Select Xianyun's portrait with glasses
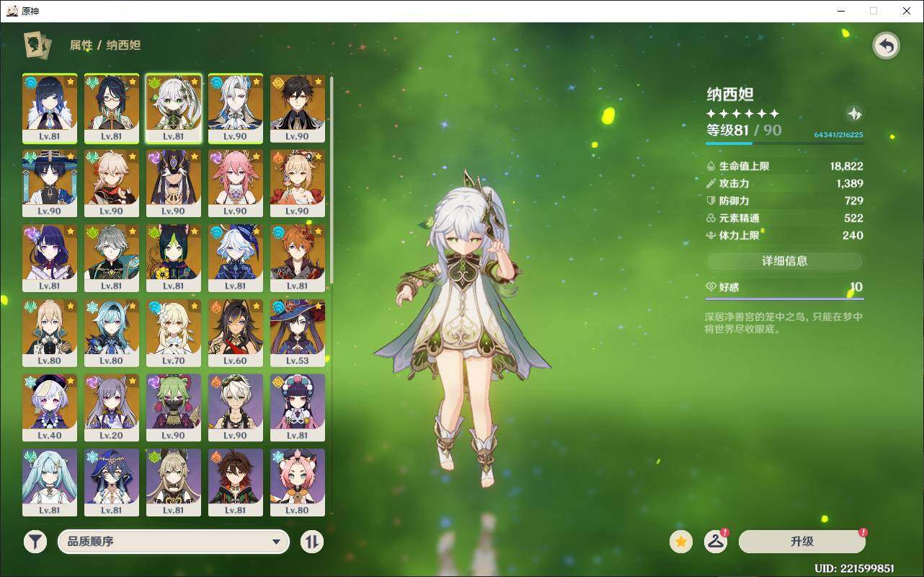The image size is (924, 577). 112,108
